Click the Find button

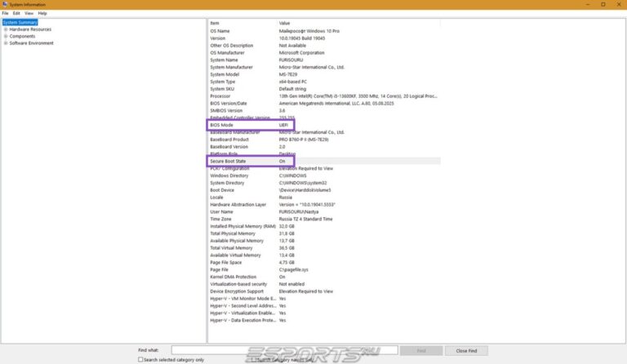421,350
